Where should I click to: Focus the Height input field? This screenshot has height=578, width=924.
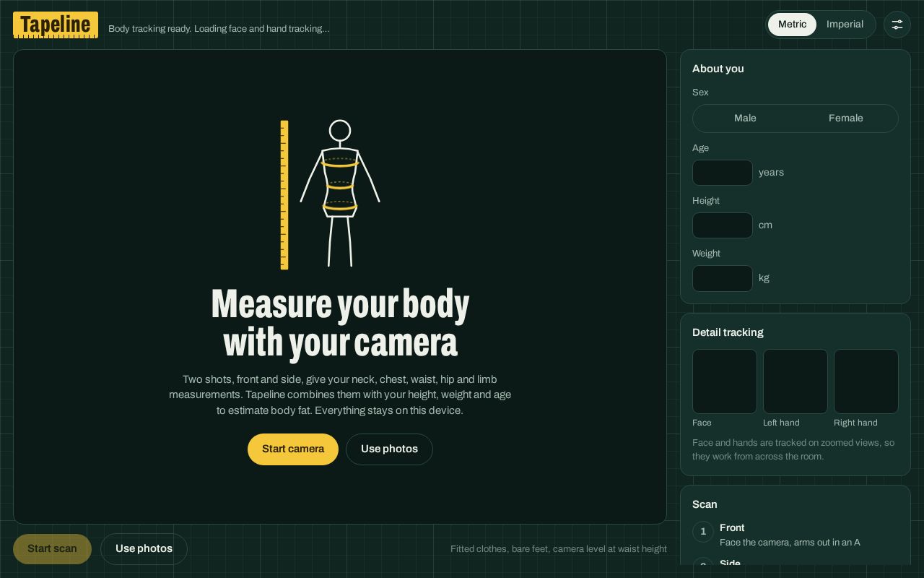(x=723, y=225)
